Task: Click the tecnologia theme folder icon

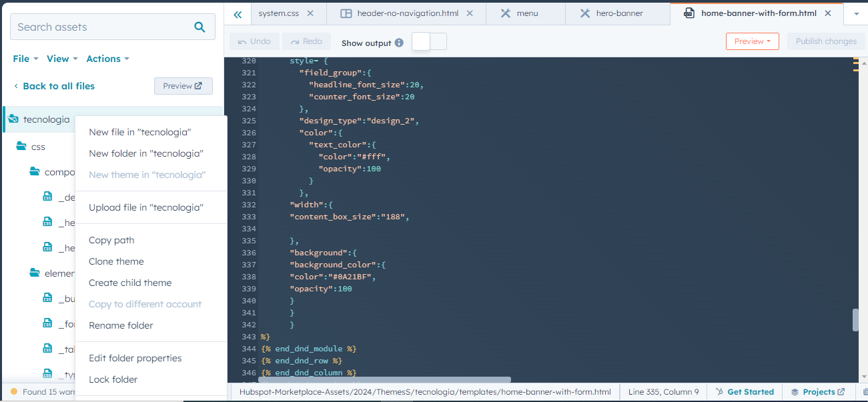Action: tap(13, 119)
